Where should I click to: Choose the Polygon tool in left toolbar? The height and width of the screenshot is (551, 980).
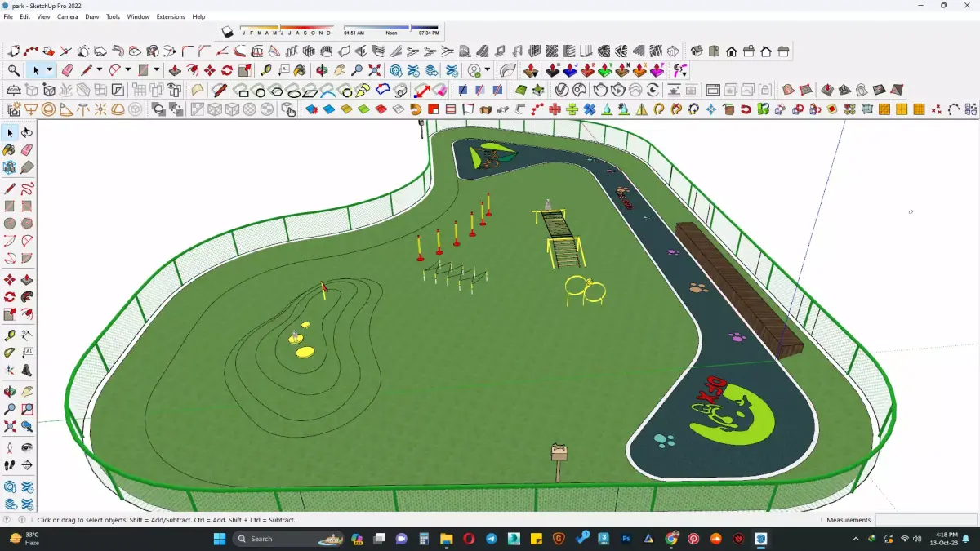[27, 224]
